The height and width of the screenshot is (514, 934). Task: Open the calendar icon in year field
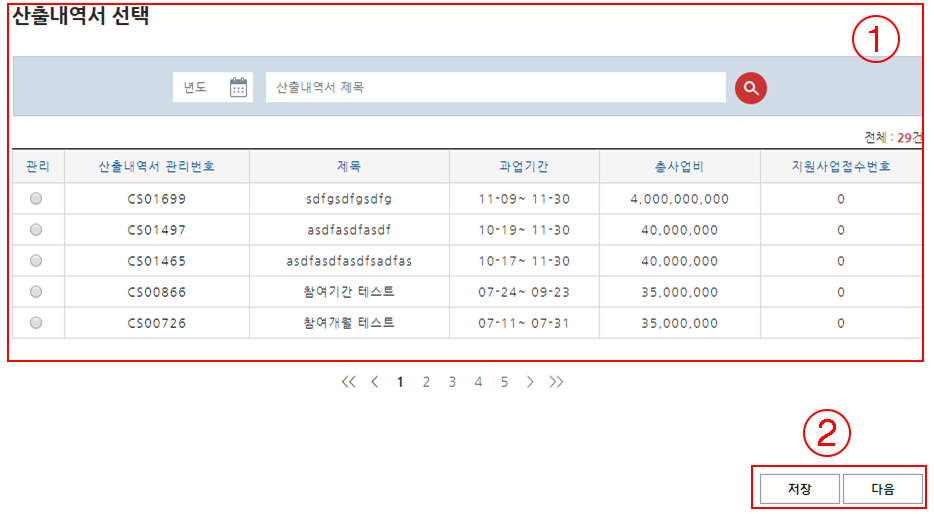tap(238, 88)
